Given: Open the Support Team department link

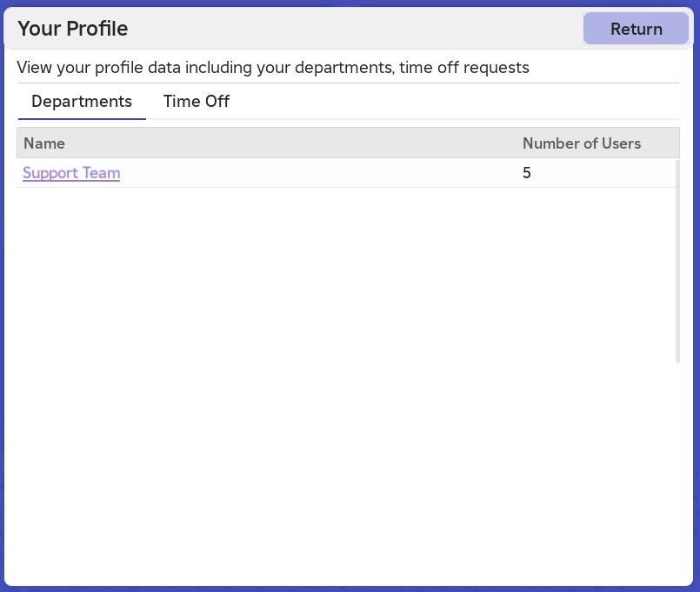Looking at the screenshot, I should tap(71, 173).
